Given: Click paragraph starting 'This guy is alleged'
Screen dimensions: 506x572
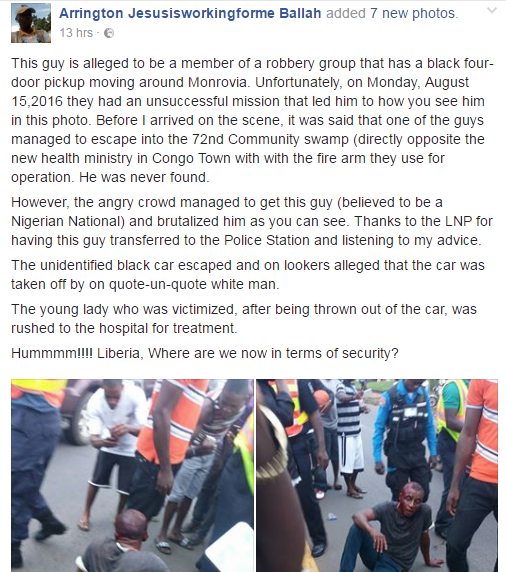Looking at the screenshot, I should point(252,120).
